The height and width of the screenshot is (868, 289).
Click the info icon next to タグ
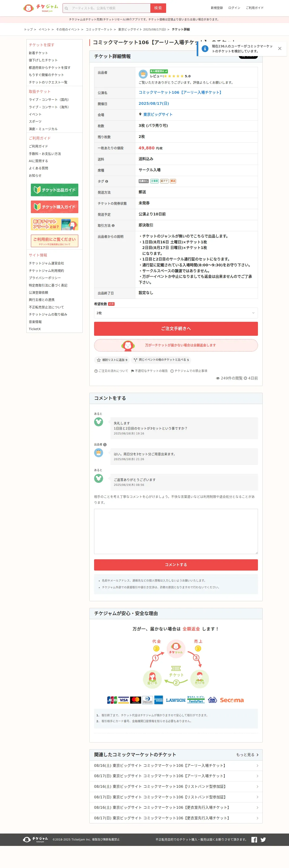(x=107, y=181)
